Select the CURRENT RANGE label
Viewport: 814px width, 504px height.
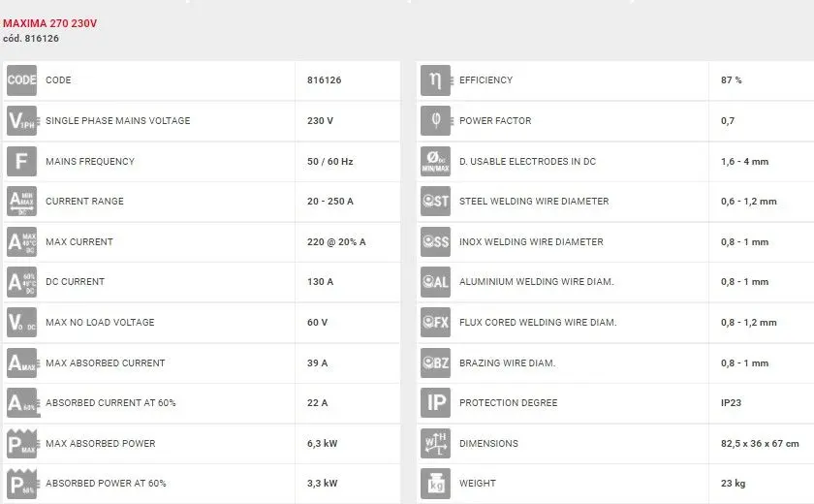[84, 202]
